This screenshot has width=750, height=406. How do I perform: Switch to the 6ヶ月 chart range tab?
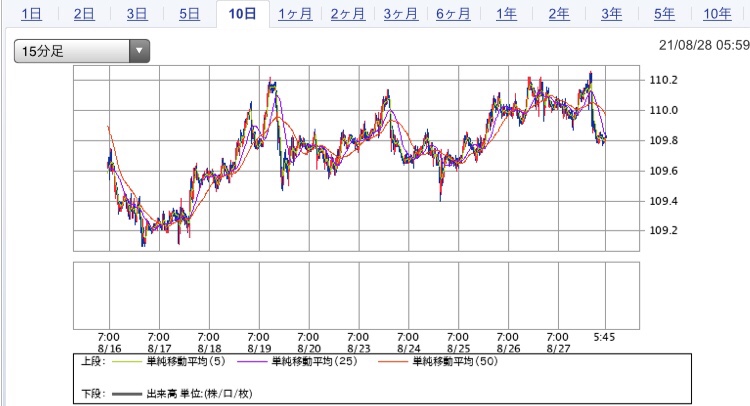click(453, 13)
